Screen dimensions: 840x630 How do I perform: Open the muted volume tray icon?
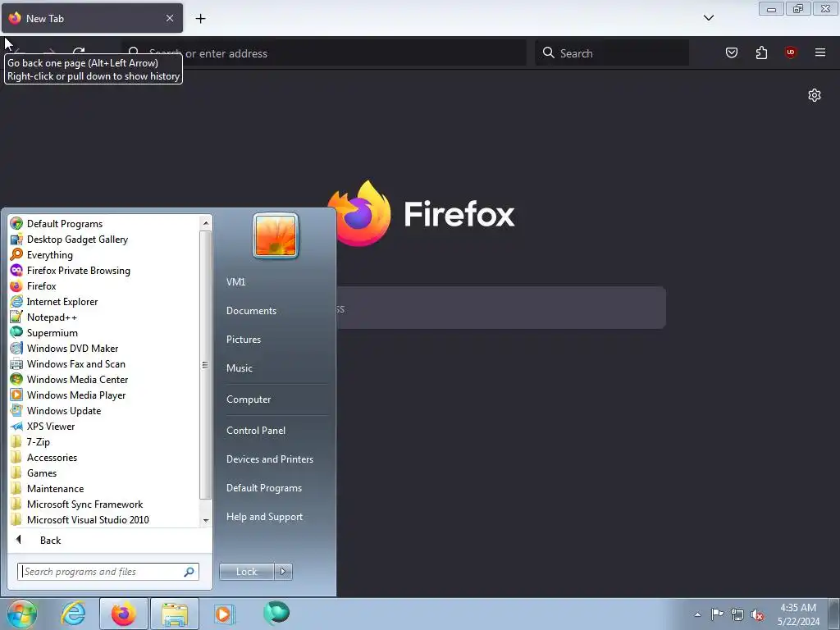point(757,614)
